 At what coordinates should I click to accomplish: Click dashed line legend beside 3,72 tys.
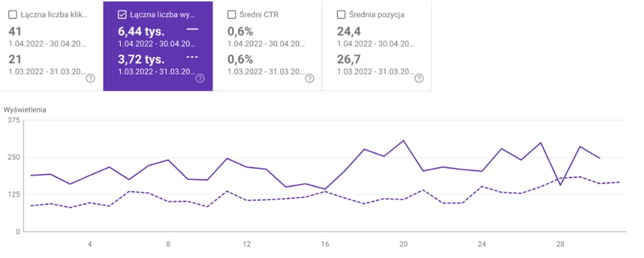(192, 58)
